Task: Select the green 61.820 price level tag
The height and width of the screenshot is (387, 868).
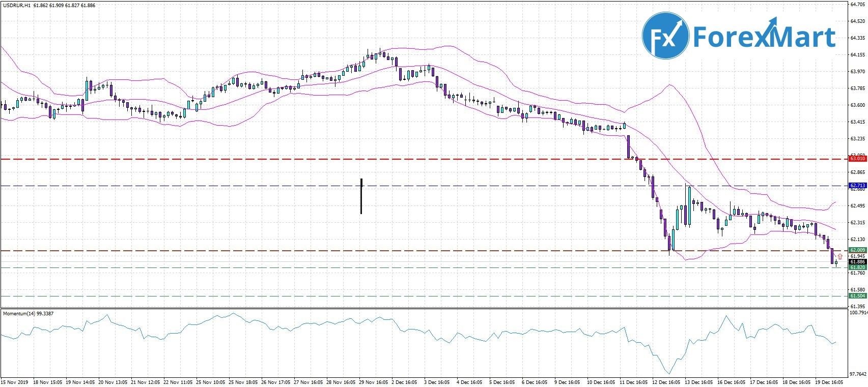Action: (857, 267)
